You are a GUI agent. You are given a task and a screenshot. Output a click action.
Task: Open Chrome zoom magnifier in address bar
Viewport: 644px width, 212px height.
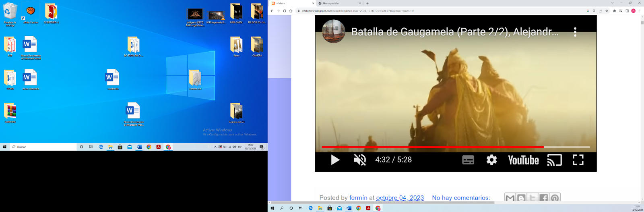pos(594,11)
